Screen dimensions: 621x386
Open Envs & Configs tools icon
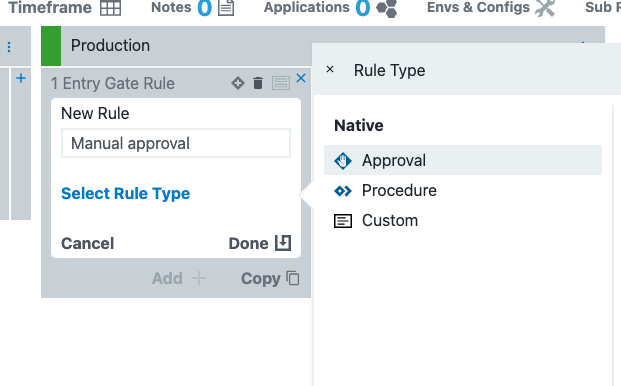[x=545, y=8]
